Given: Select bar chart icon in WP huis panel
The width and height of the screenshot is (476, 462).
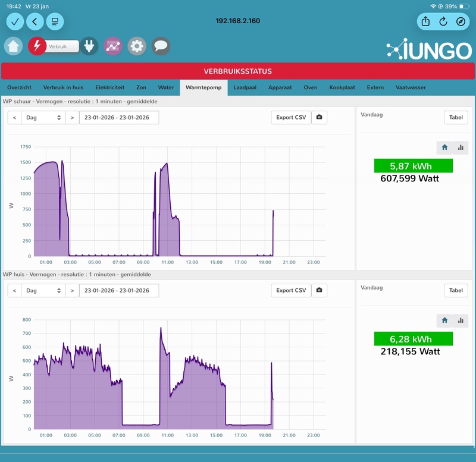Looking at the screenshot, I should [x=461, y=320].
